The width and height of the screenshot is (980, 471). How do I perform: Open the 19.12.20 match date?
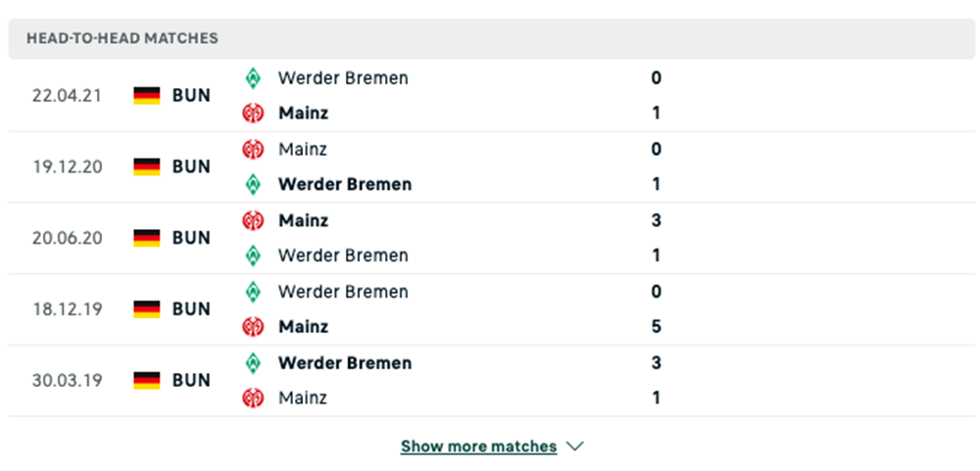[x=65, y=166]
